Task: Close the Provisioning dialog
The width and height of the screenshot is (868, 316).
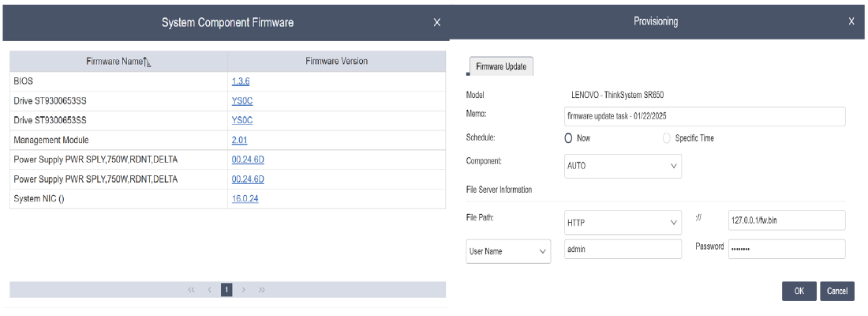Action: point(851,21)
